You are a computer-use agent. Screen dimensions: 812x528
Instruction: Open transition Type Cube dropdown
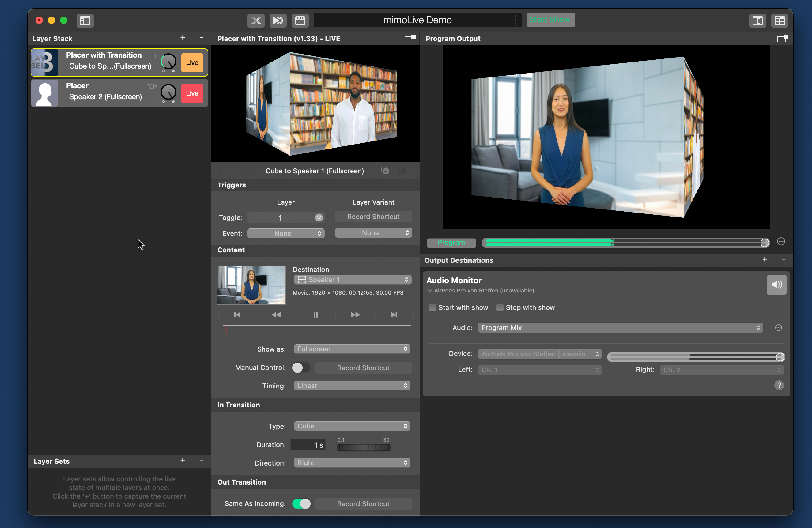click(x=352, y=426)
